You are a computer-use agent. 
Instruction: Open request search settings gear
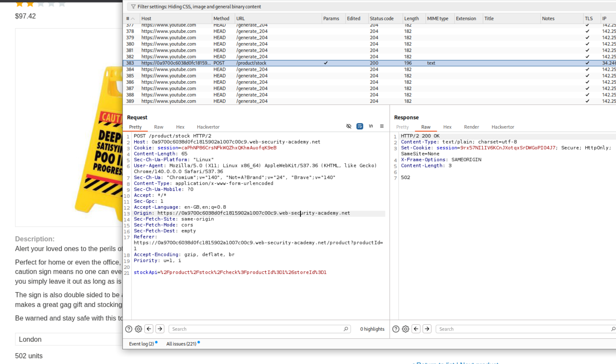(x=138, y=329)
